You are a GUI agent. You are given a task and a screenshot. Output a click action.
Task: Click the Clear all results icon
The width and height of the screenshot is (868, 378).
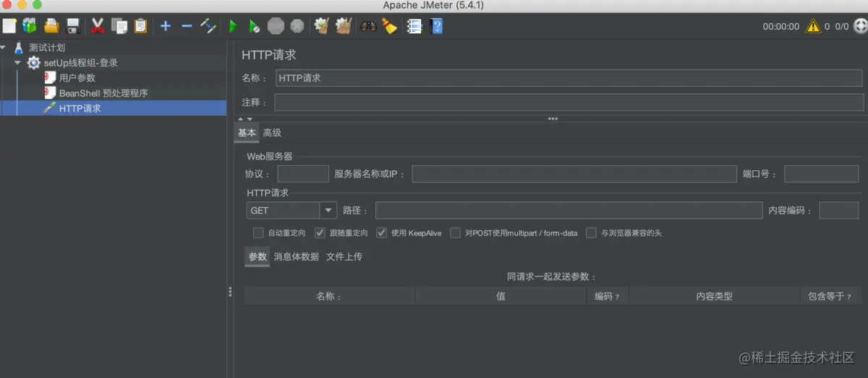coord(344,26)
